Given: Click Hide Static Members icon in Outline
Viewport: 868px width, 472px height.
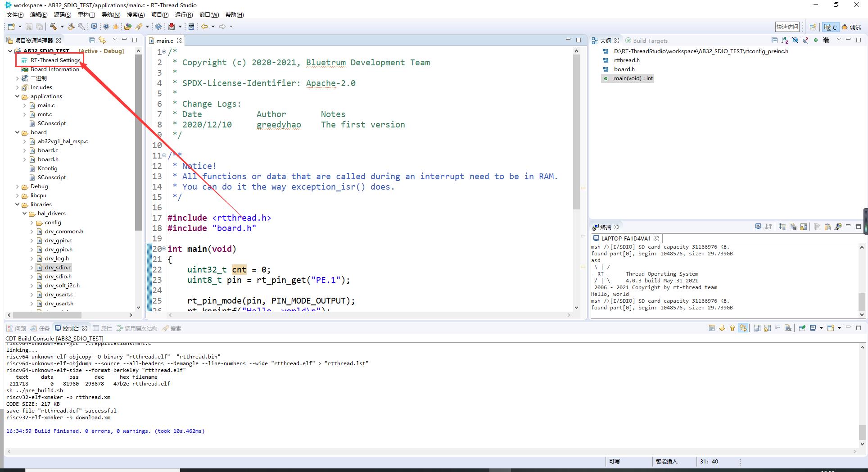Looking at the screenshot, I should (x=805, y=40).
